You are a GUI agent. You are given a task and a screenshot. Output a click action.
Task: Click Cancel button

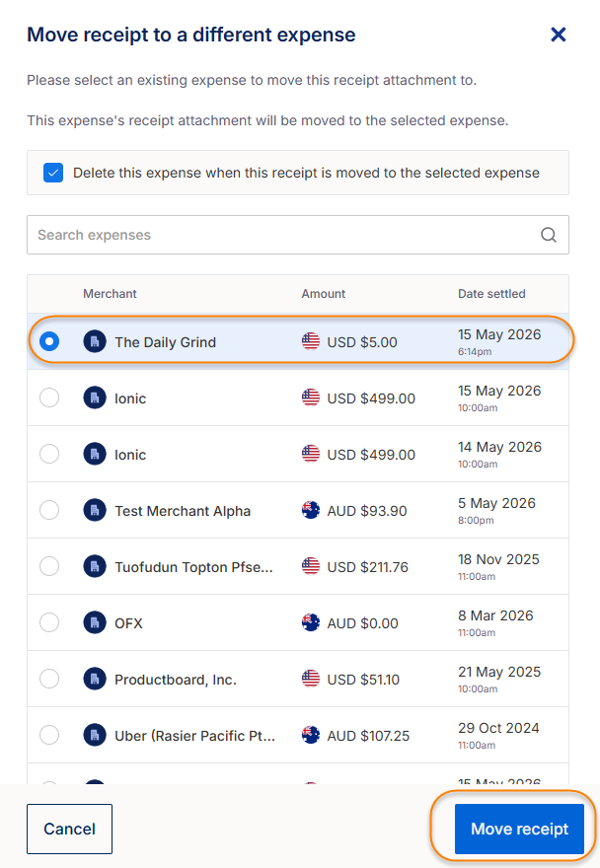[69, 829]
